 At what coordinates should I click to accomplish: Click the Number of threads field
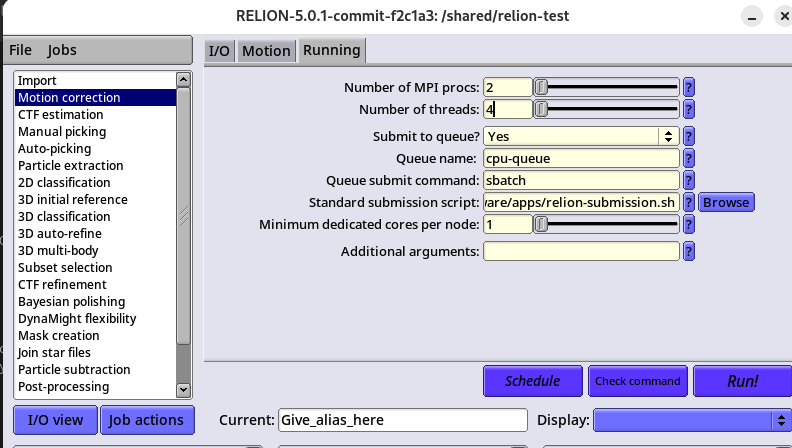point(508,109)
